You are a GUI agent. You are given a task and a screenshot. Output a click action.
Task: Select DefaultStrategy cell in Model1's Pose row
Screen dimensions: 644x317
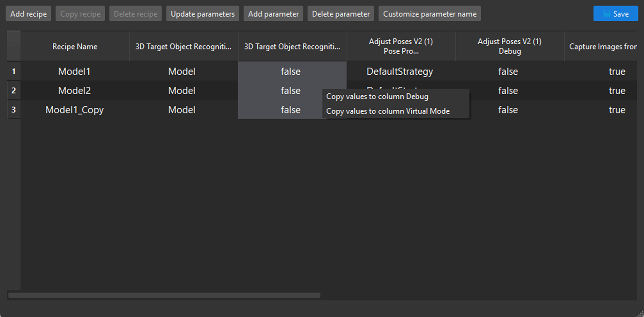(400, 71)
